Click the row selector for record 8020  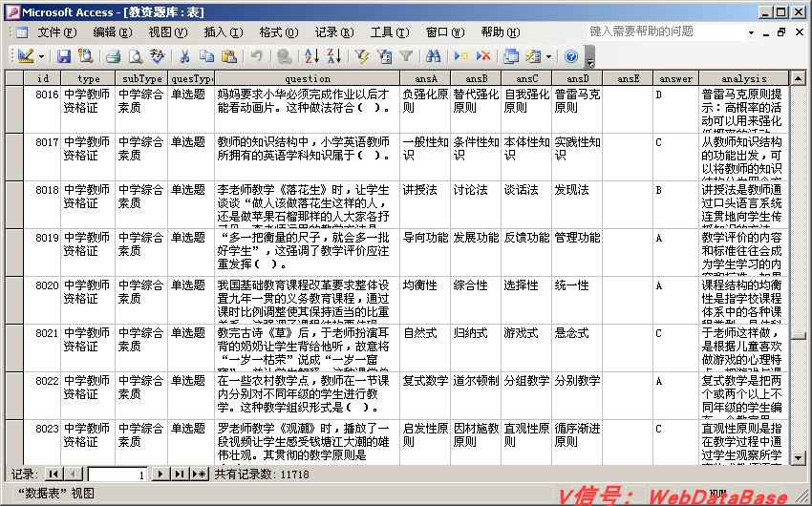tap(14, 300)
